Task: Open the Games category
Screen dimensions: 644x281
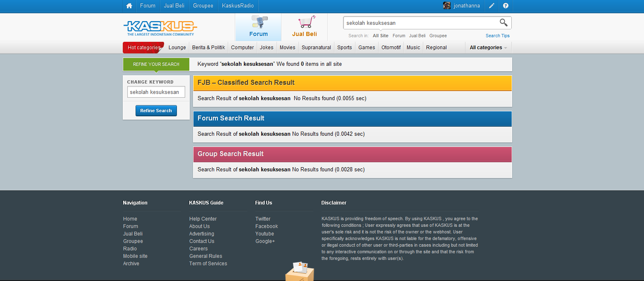Action: tap(367, 48)
